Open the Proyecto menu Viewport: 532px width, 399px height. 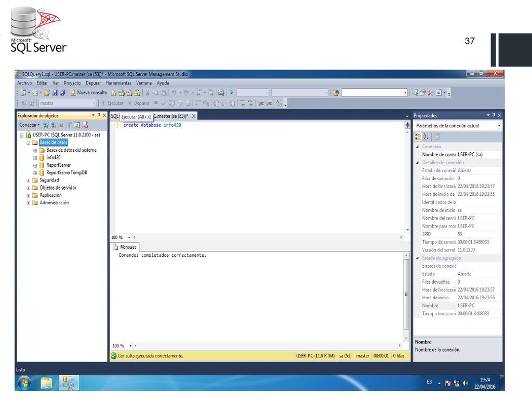pyautogui.click(x=72, y=83)
